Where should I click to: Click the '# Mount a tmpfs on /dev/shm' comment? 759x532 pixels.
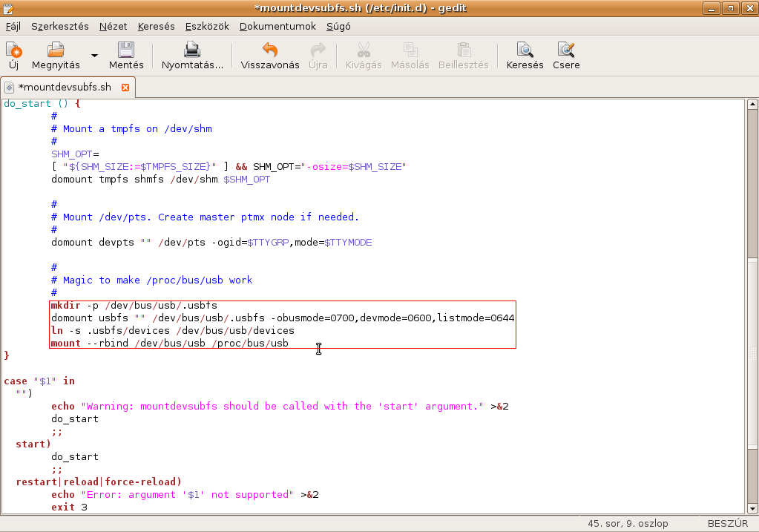[x=131, y=129]
